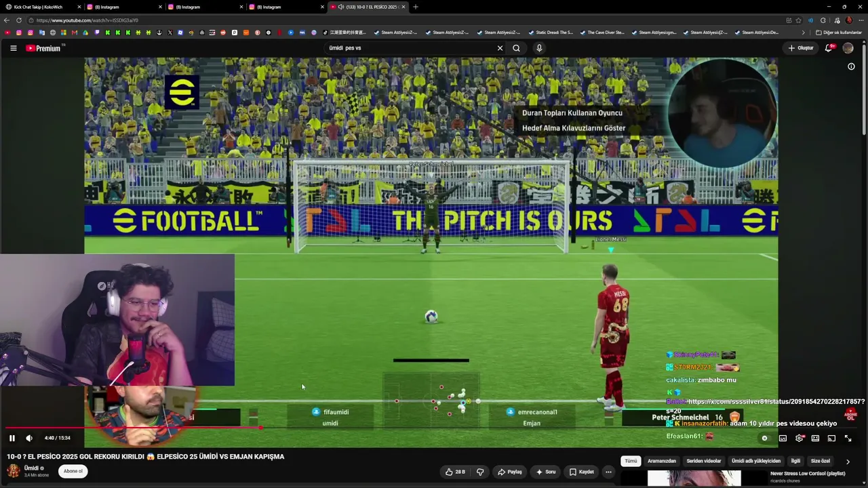Show video info card icon
Screen dimensions: 868x488
click(851, 66)
